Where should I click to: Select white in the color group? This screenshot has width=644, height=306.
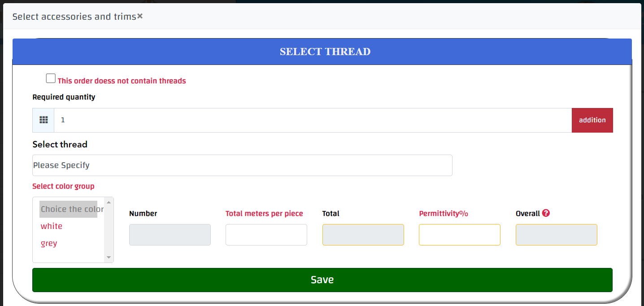pos(52,226)
